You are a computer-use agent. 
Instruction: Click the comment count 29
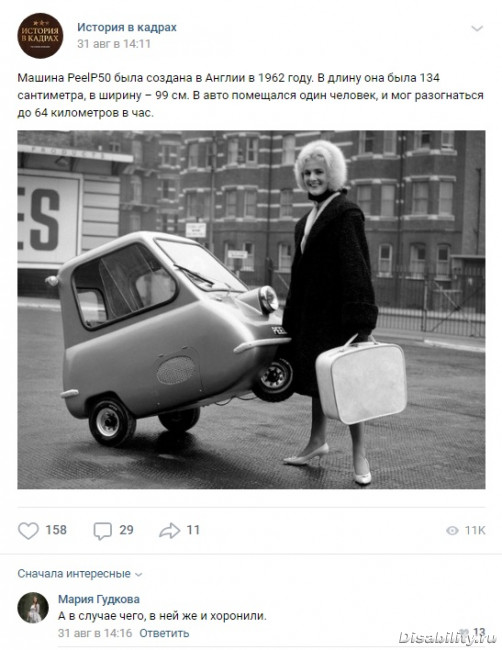coord(126,530)
